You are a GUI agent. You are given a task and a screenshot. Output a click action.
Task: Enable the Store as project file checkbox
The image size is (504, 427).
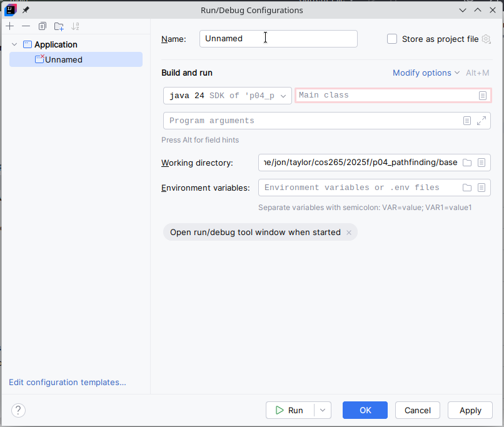(x=392, y=39)
